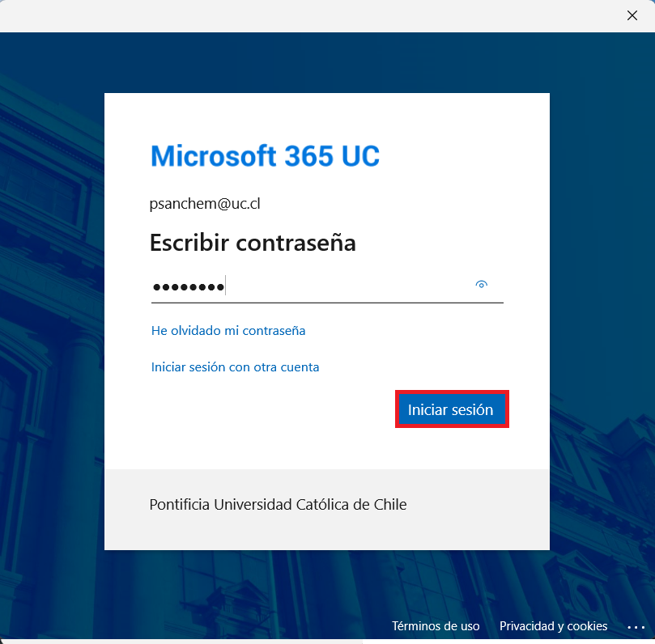Open Términos de uso link
This screenshot has width=655, height=644.
pos(436,625)
